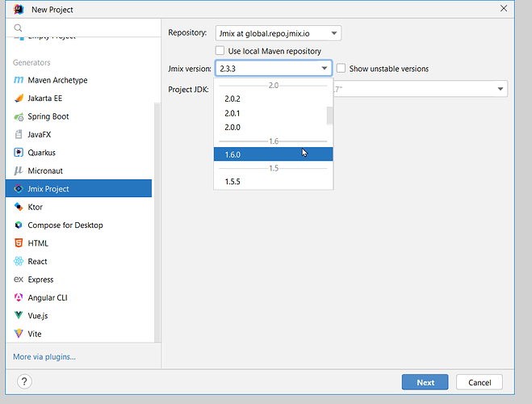
Task: Choose version 2.0.1 from the list
Action: [x=273, y=113]
